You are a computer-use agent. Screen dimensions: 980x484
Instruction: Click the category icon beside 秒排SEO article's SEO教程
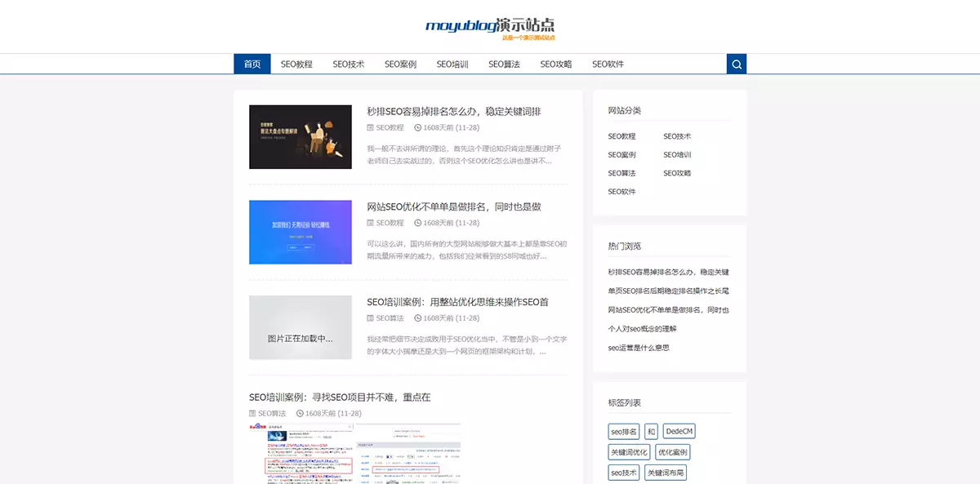coord(371,128)
